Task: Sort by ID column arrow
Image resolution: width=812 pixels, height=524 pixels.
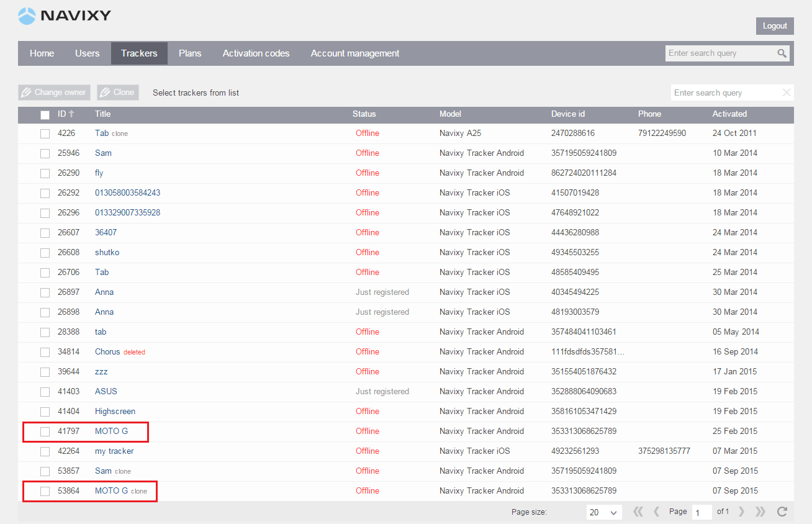Action: click(x=71, y=114)
